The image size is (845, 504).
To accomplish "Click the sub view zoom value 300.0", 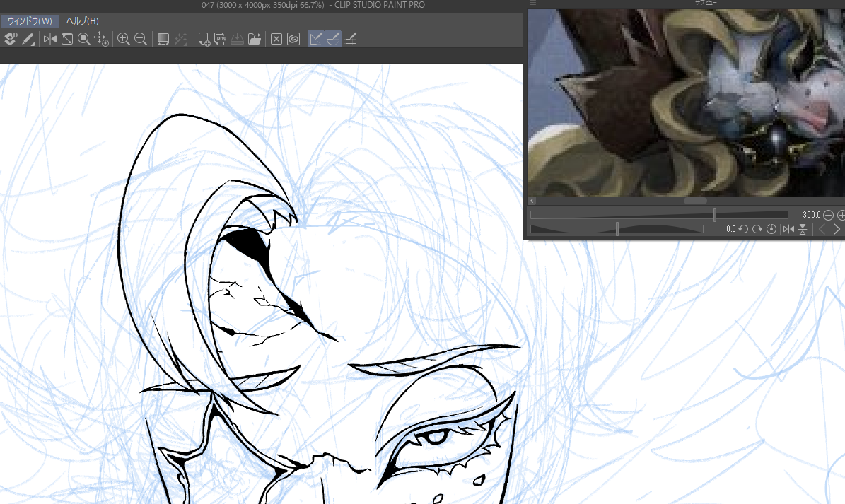I will point(811,215).
